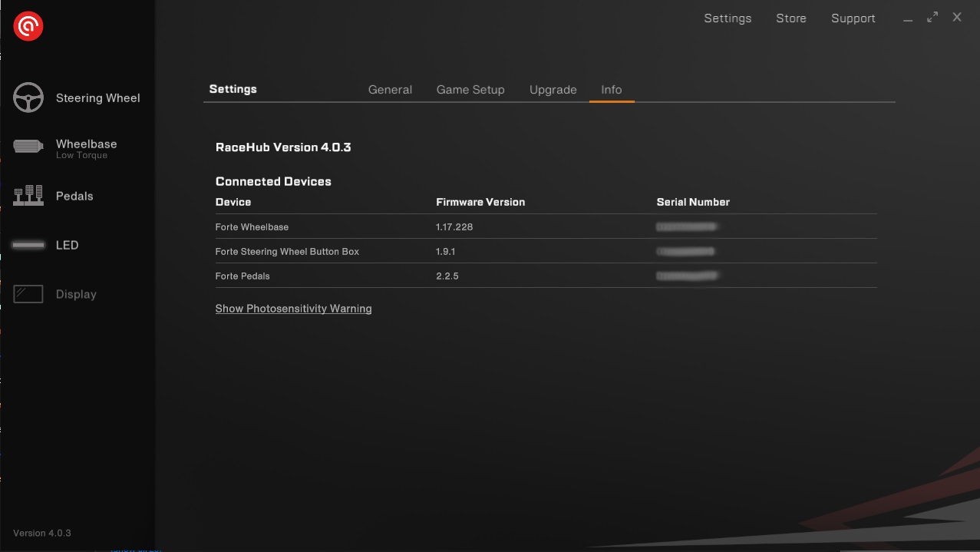Minimize the RaceHub window
This screenshot has width=980, height=552.
tap(908, 18)
